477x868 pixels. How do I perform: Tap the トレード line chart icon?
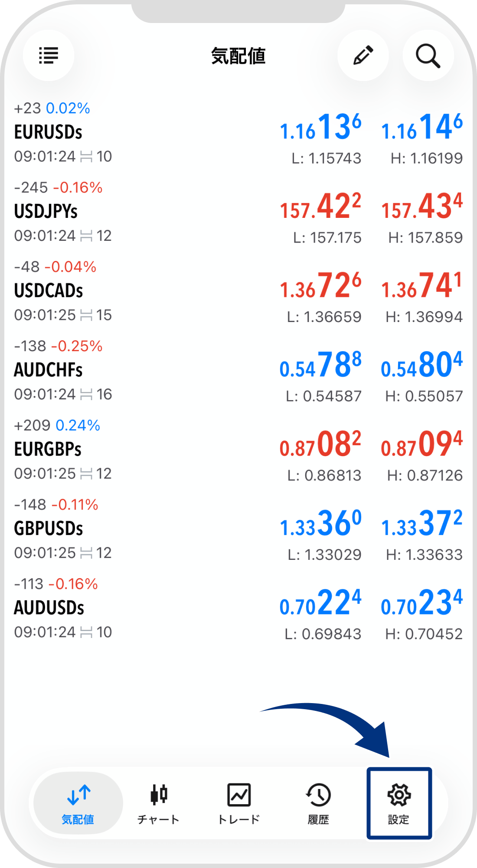239,795
